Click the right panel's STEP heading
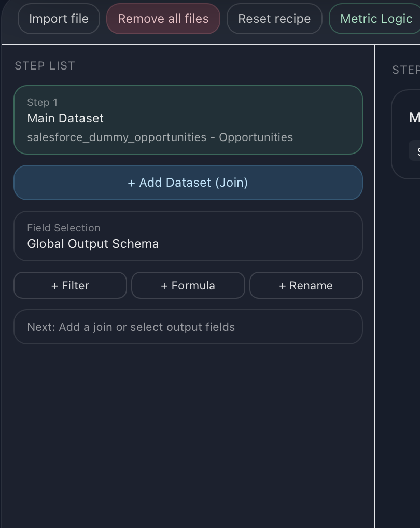 [x=405, y=70]
